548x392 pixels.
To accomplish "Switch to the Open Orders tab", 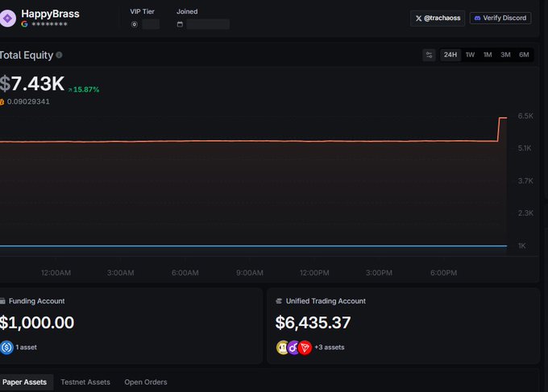I will 146,382.
